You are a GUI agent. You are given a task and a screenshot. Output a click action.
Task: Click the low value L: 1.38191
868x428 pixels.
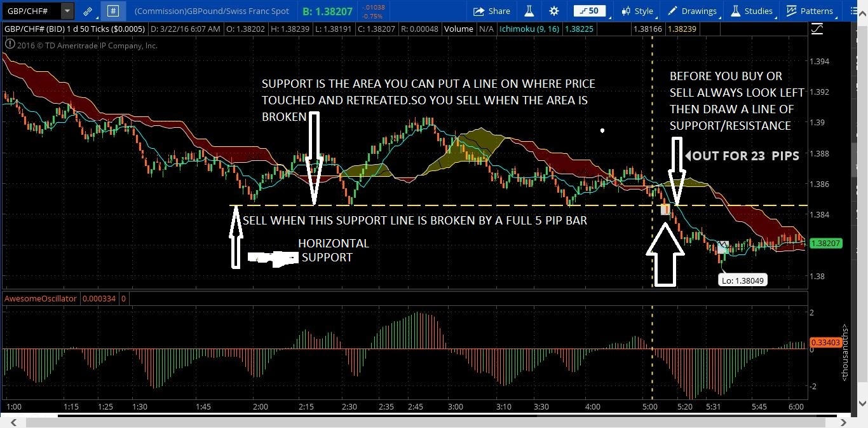click(335, 29)
